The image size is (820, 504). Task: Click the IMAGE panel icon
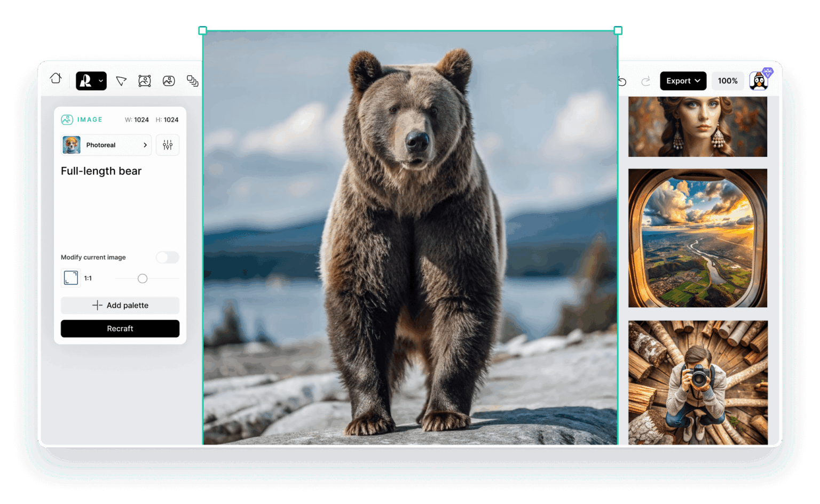[x=67, y=119]
